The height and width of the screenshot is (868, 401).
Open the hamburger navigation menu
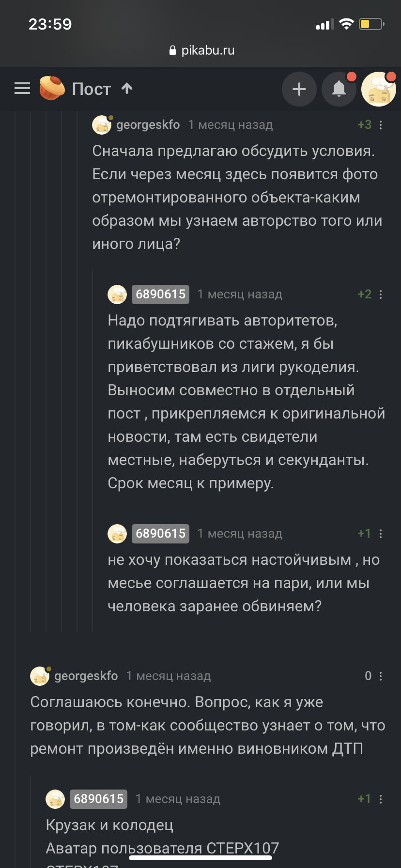(x=22, y=89)
